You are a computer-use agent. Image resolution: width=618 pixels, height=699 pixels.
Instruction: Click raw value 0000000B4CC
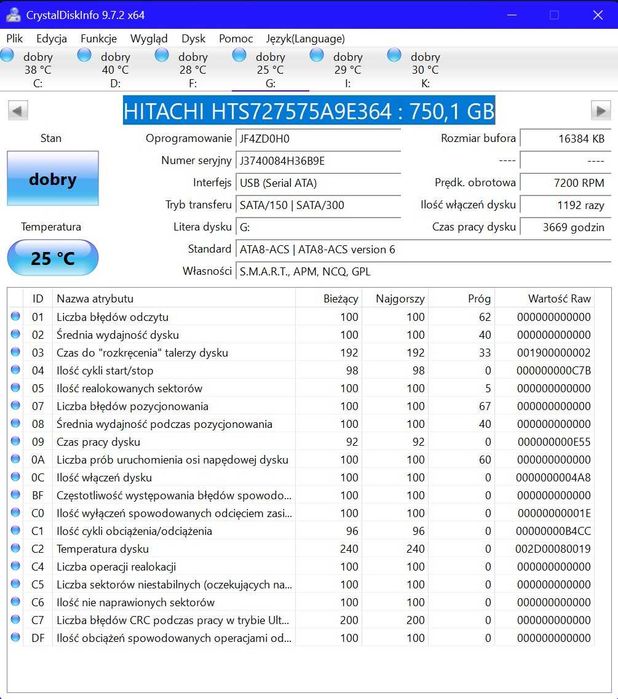(x=553, y=531)
